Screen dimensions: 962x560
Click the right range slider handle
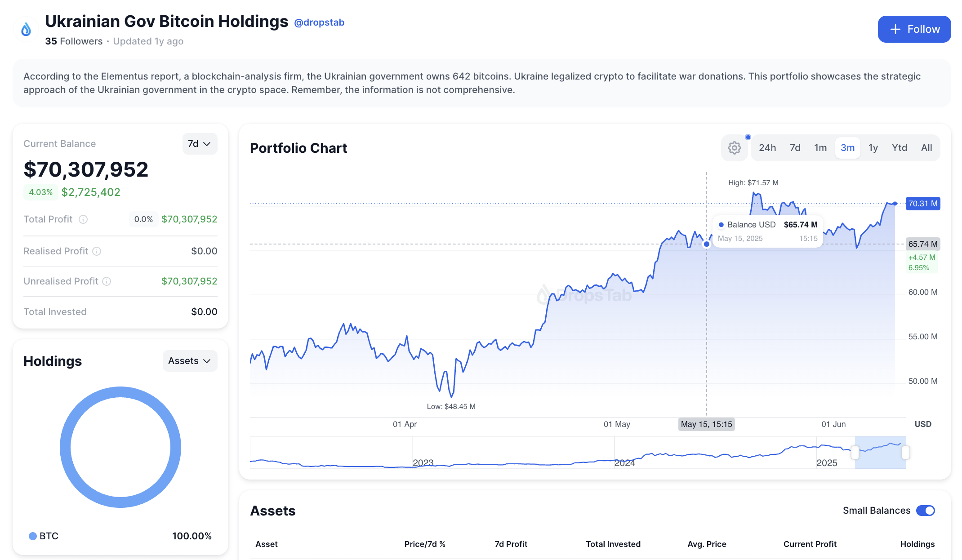coord(906,453)
